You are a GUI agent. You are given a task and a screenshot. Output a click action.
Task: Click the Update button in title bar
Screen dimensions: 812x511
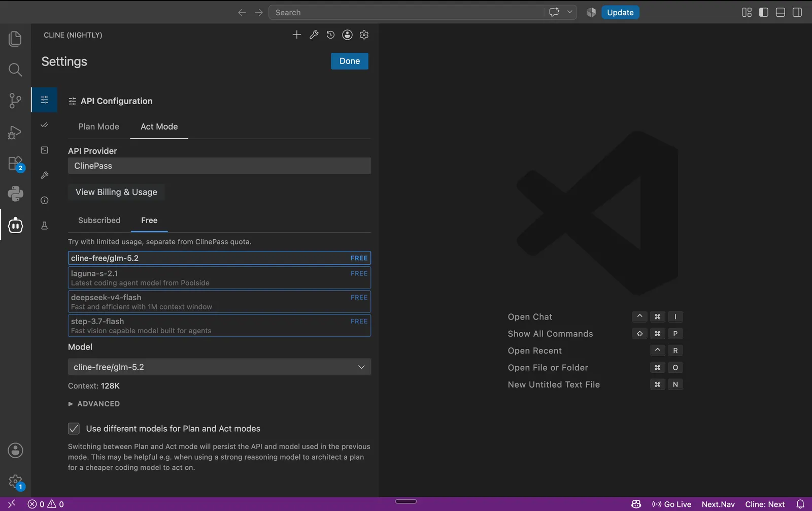pos(620,12)
